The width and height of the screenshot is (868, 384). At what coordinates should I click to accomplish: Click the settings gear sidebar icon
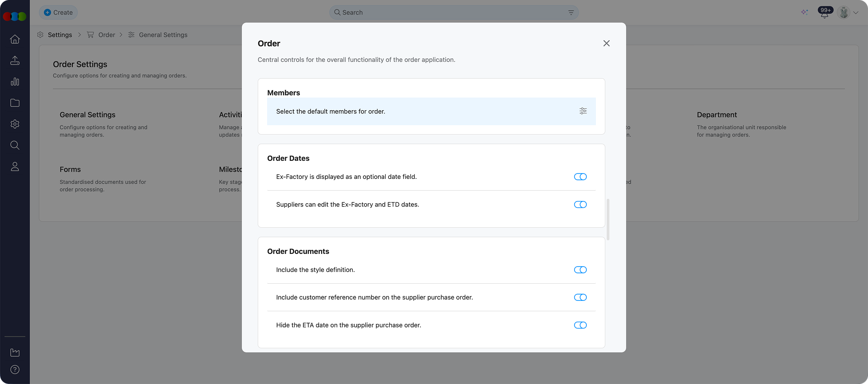(15, 124)
